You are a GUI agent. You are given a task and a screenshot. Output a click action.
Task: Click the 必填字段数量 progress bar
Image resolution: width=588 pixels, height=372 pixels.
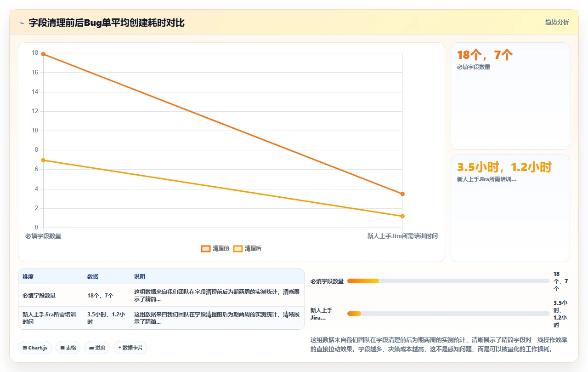point(448,281)
